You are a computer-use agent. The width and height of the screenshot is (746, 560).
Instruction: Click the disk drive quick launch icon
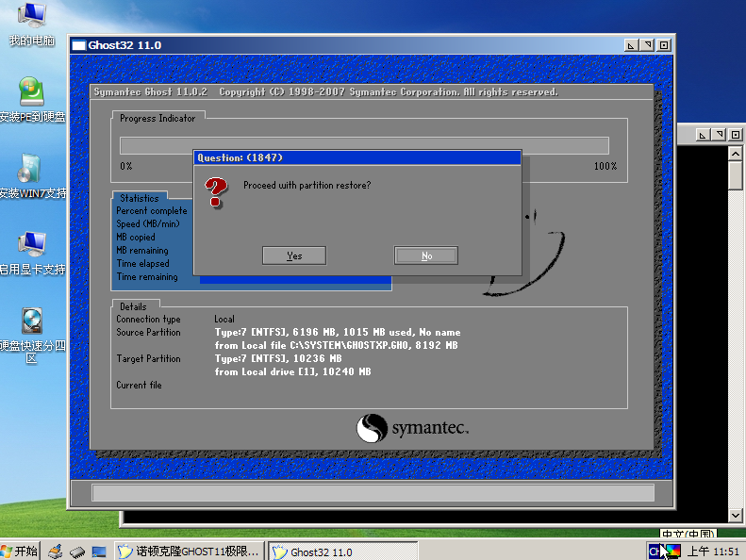77,552
